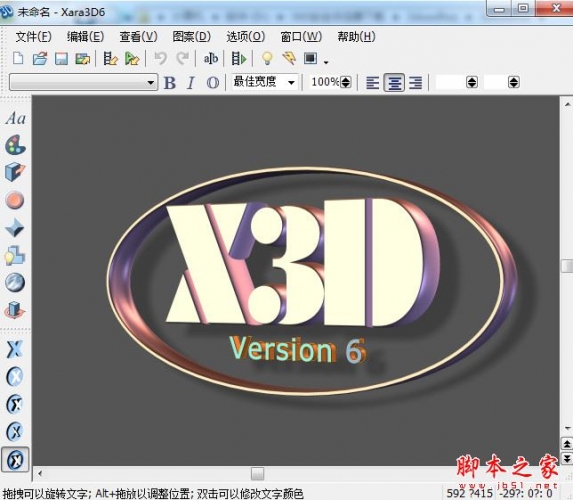This screenshot has width=573, height=500.
Task: Open the 窗口(W) menu
Action: [x=301, y=37]
